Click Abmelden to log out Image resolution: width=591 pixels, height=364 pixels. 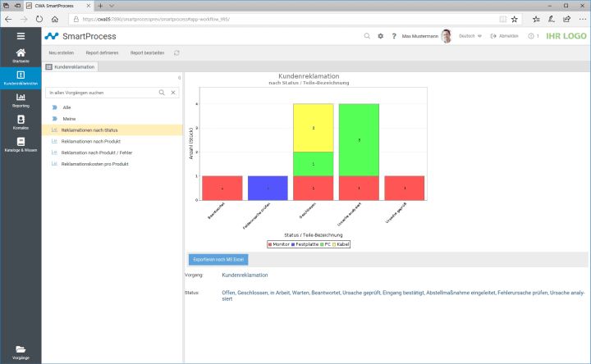point(504,36)
